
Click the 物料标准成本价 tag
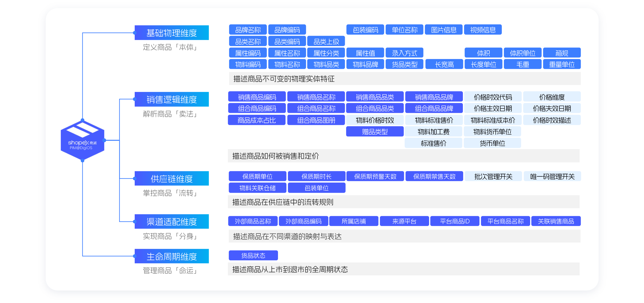[493, 120]
